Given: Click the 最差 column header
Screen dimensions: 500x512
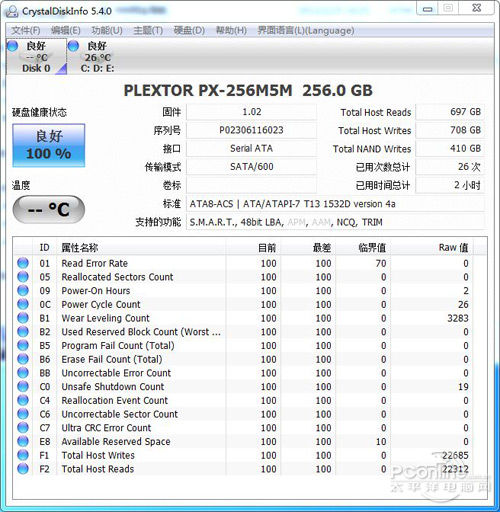Looking at the screenshot, I should pos(308,248).
